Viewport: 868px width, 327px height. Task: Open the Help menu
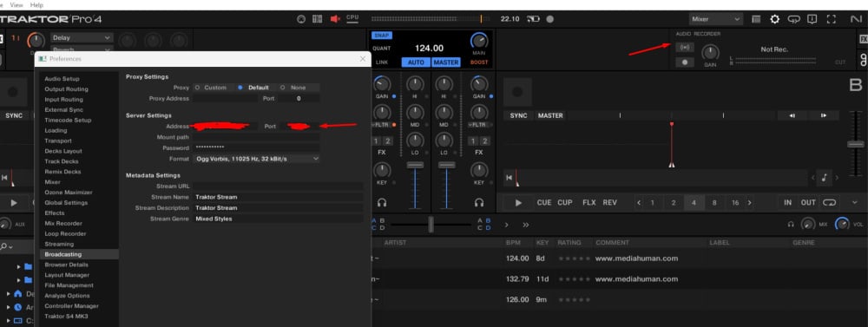(x=36, y=4)
